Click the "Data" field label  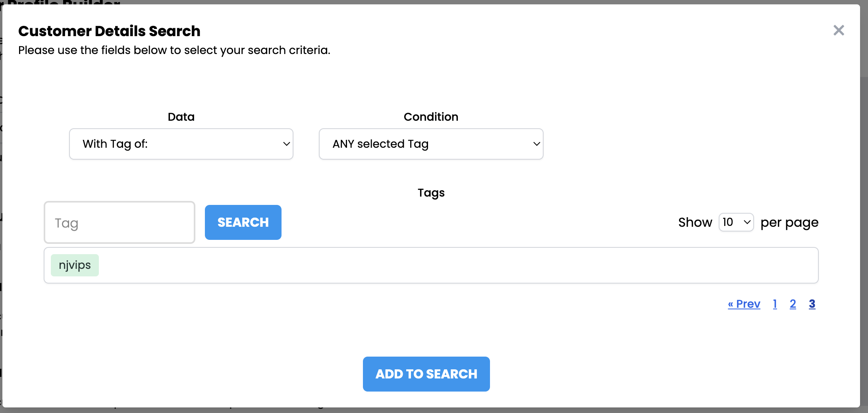coord(181,117)
